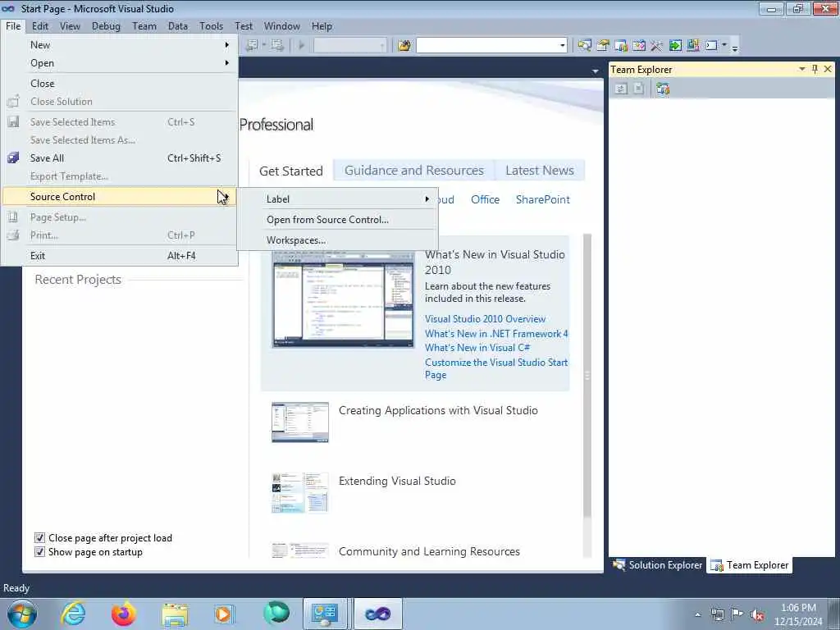Open What's New in .NET Framework 4 link

click(x=496, y=334)
